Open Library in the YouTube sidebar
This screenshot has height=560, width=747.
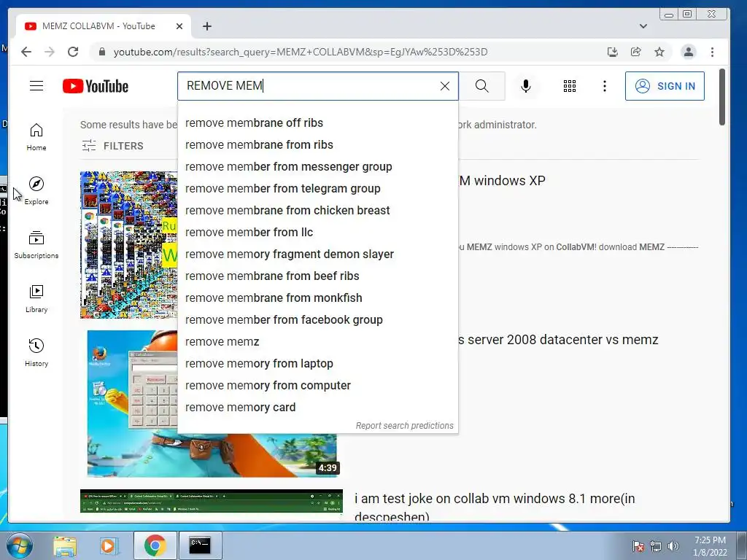coord(36,298)
